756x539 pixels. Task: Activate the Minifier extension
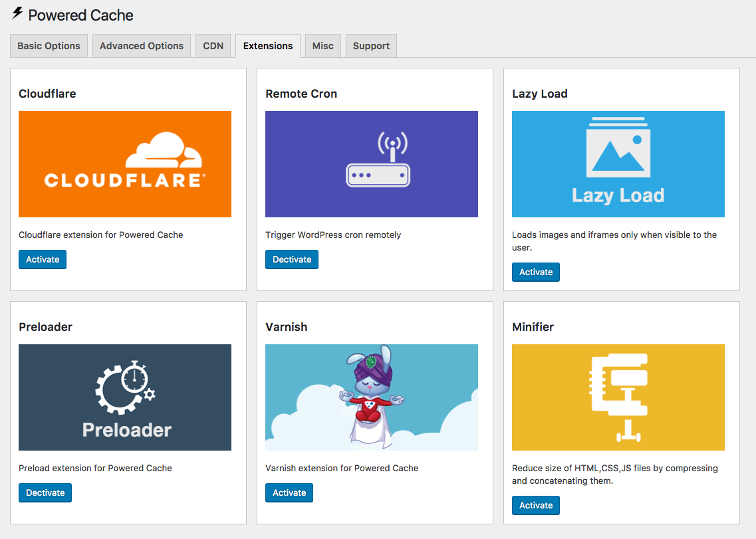pyautogui.click(x=535, y=505)
